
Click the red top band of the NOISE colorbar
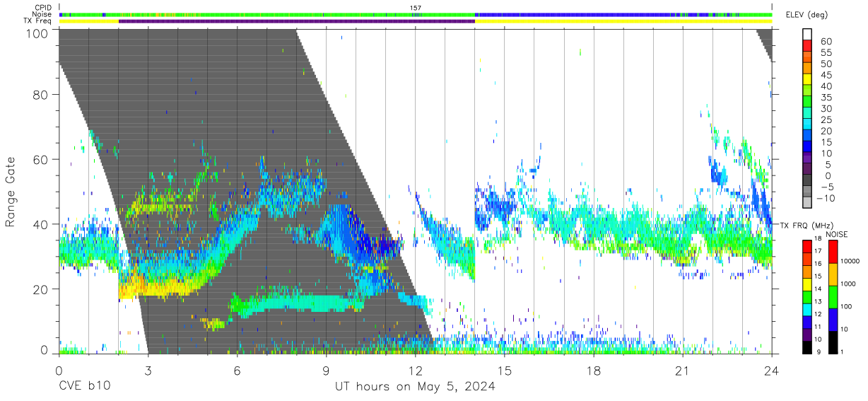point(833,251)
